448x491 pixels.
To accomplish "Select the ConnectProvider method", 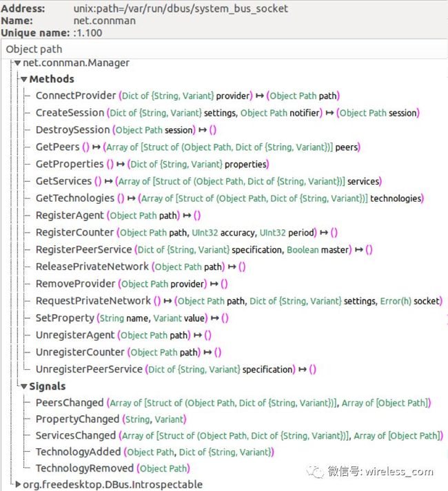I will (187, 96).
